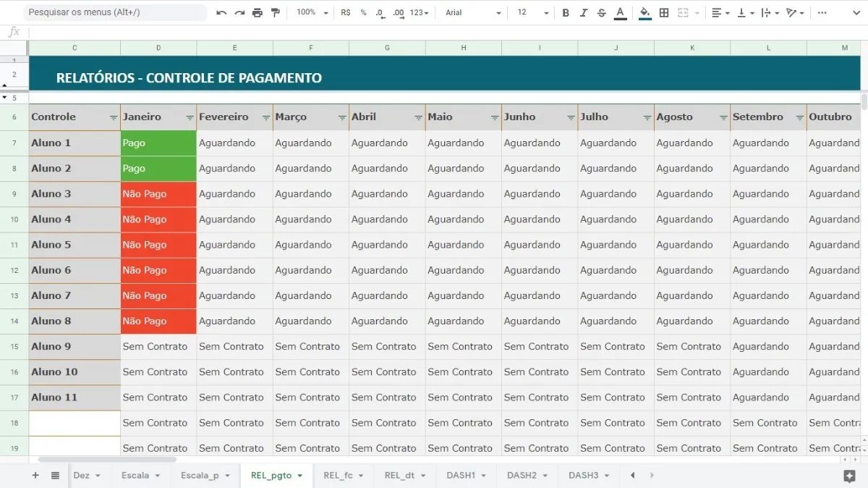The image size is (868, 488).
Task: Select the paint format roller tool
Action: [276, 13]
